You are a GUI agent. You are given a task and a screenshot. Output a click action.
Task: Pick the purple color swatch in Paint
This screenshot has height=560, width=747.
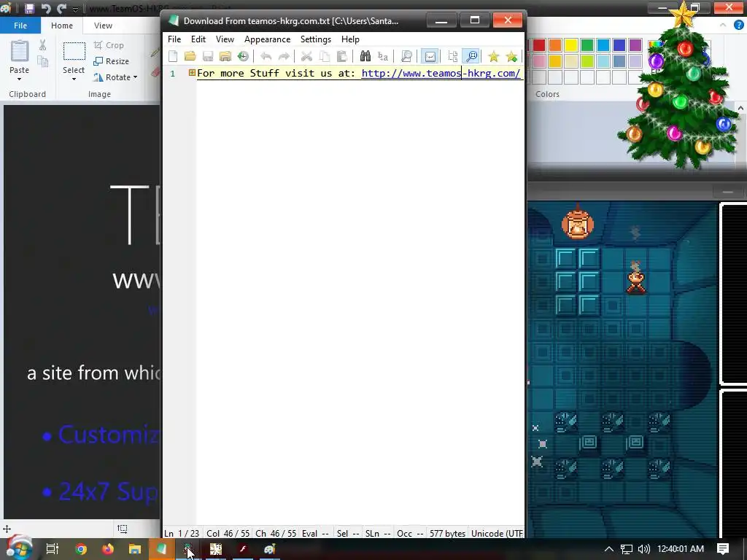point(635,44)
